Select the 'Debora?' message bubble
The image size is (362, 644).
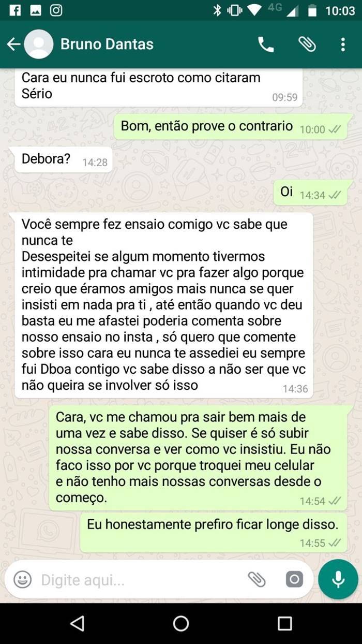(63, 159)
